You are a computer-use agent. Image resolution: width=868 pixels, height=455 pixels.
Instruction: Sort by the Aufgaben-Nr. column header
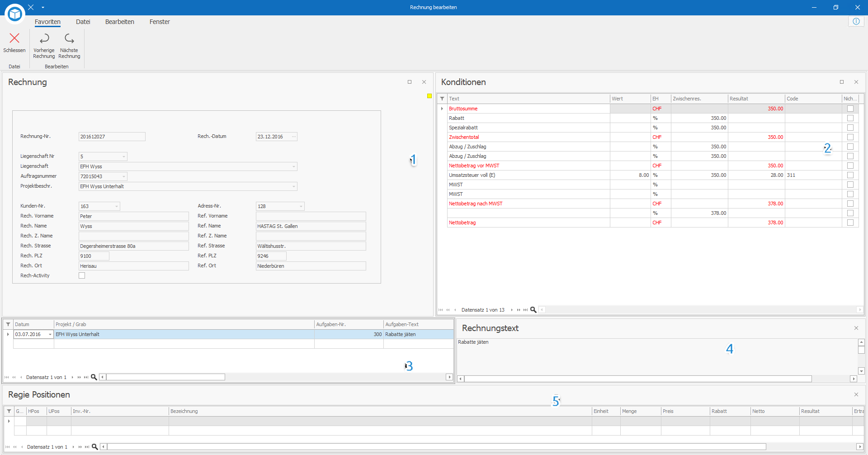349,324
